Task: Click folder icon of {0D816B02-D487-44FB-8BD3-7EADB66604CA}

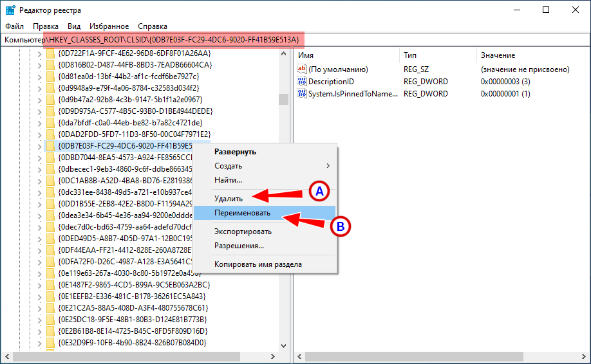Action: 50,65
